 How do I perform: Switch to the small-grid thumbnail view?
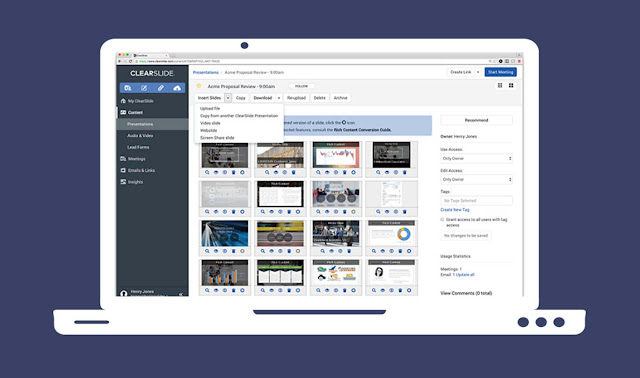500,85
